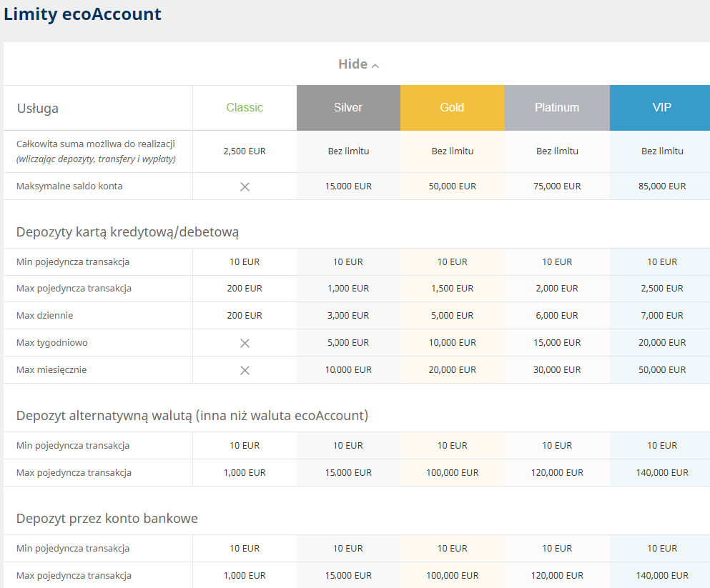Click the 5,000 EUR Gold daily max cell
Screen dimensions: 710x588
point(453,316)
